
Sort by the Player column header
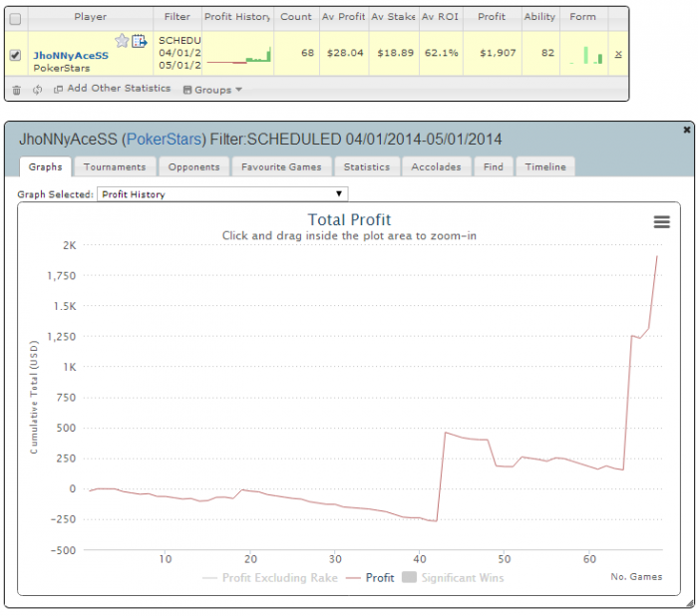(x=91, y=17)
